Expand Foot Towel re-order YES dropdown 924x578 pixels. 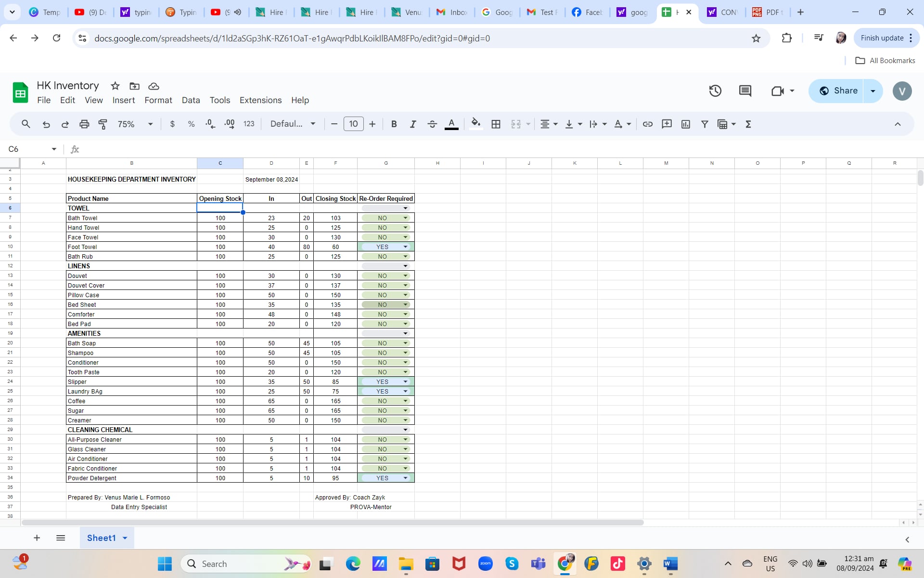click(x=405, y=247)
